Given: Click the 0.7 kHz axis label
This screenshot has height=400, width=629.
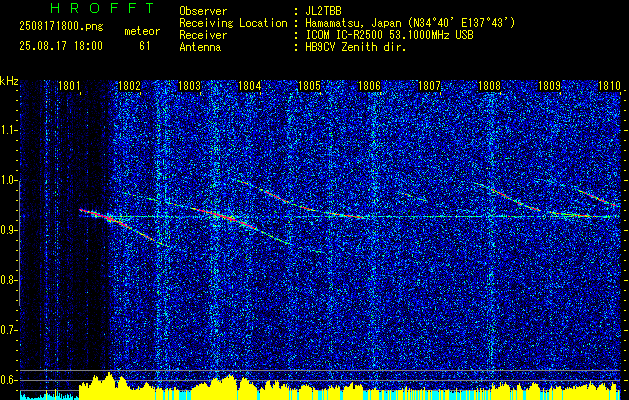Looking at the screenshot, I should pyautogui.click(x=9, y=330).
